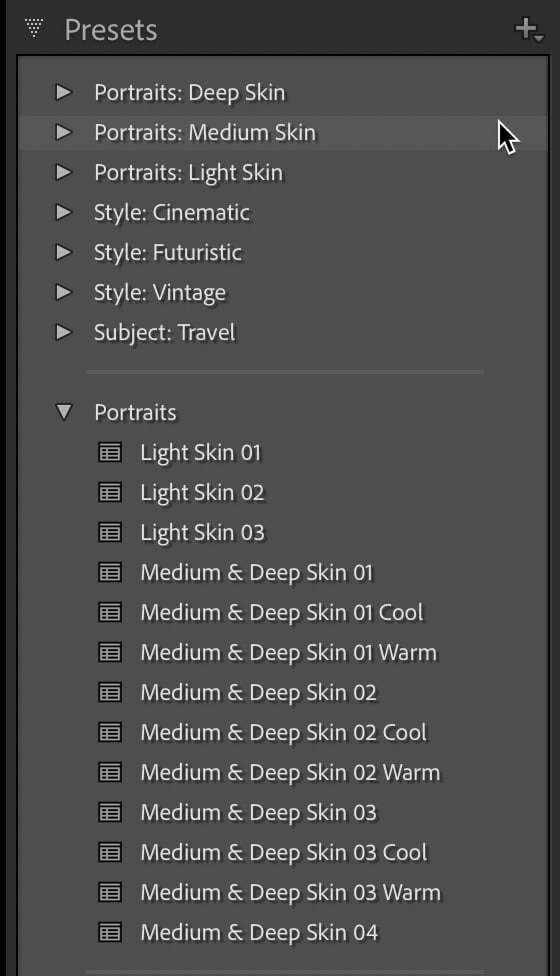Click the plus icon to create a preset
560x976 pixels.
point(528,29)
